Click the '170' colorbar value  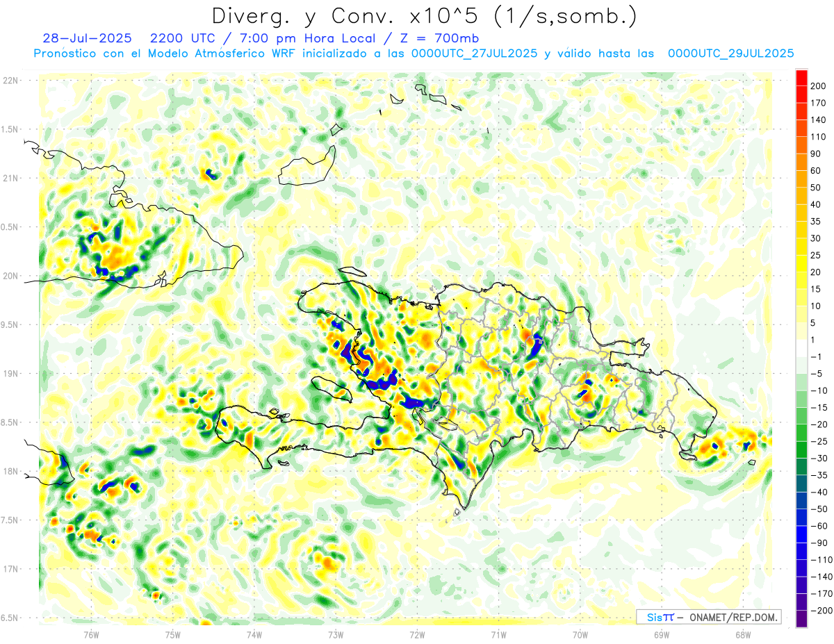coord(818,103)
